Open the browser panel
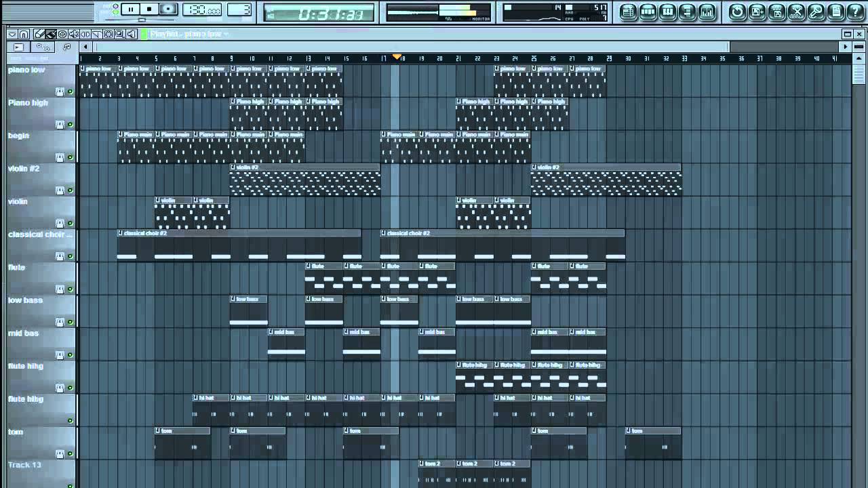Screen dimensions: 868x488 [x=687, y=12]
